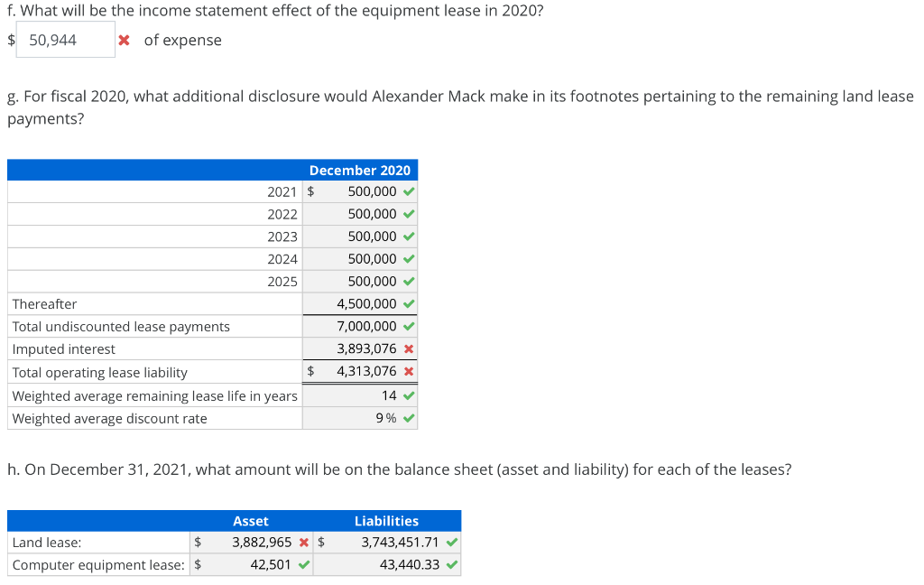Click the Thereafter row label
This screenshot has width=924, height=585.
(45, 304)
